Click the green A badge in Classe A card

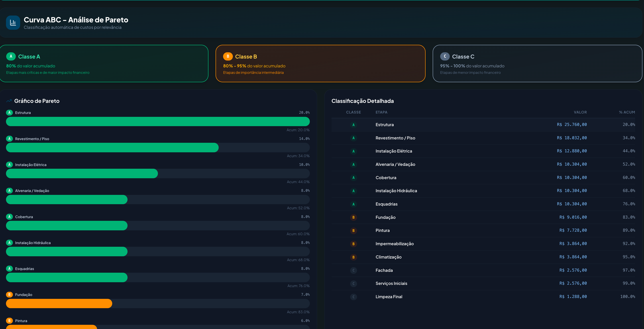(11, 57)
